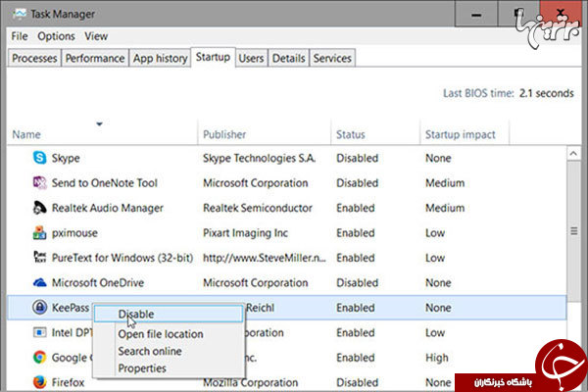Open the File menu
The image size is (588, 392).
pos(20,36)
